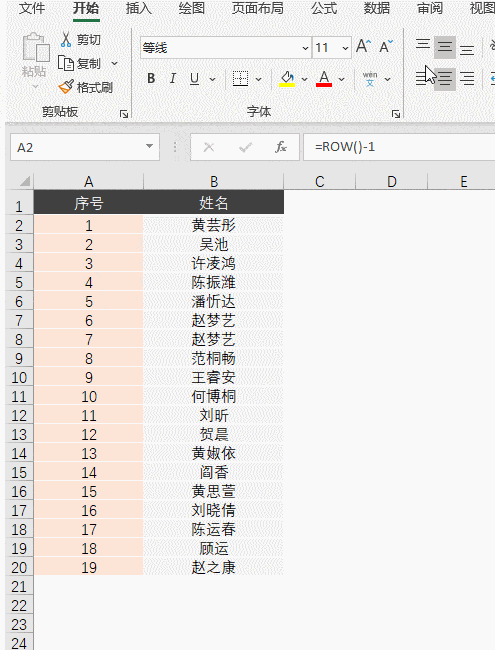
Task: Toggle underline formatting
Action: tap(194, 78)
